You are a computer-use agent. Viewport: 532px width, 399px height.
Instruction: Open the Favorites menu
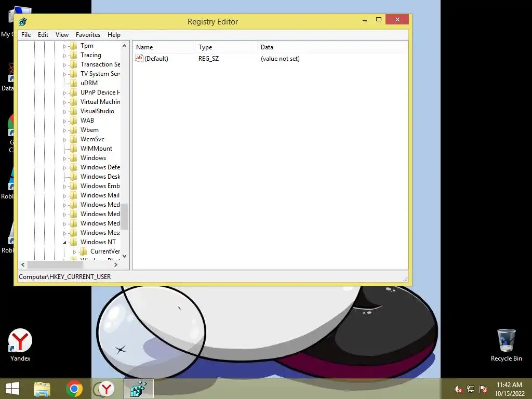pyautogui.click(x=88, y=35)
